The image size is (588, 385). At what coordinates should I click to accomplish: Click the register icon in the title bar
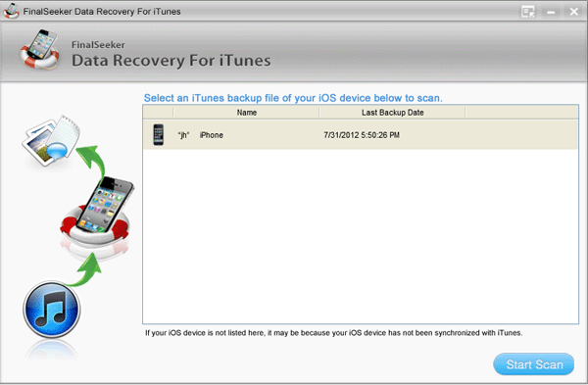[528, 12]
